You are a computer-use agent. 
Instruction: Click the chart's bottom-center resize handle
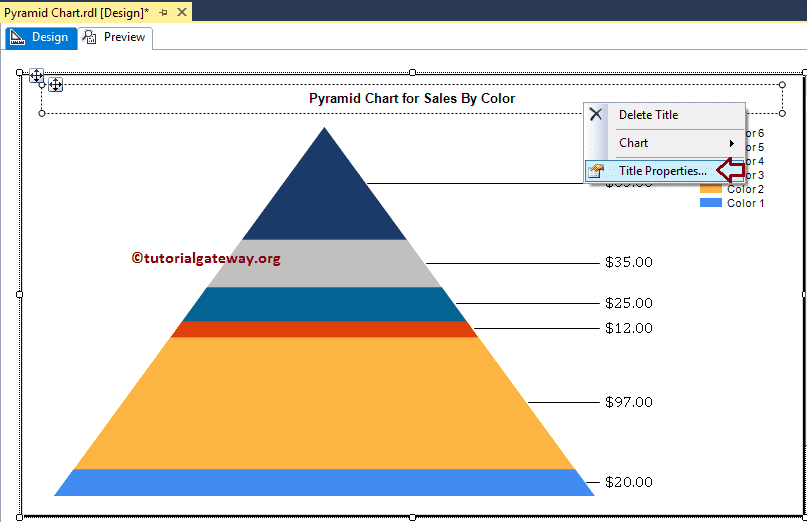[412, 517]
